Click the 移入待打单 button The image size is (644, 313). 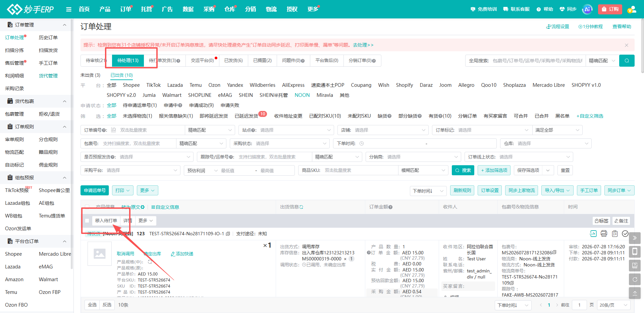[106, 221]
